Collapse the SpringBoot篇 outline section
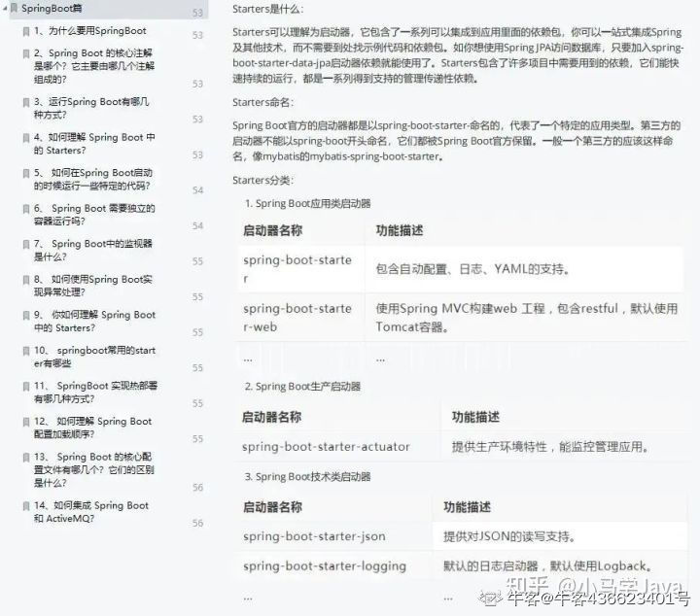The width and height of the screenshot is (700, 616). click(x=5, y=8)
